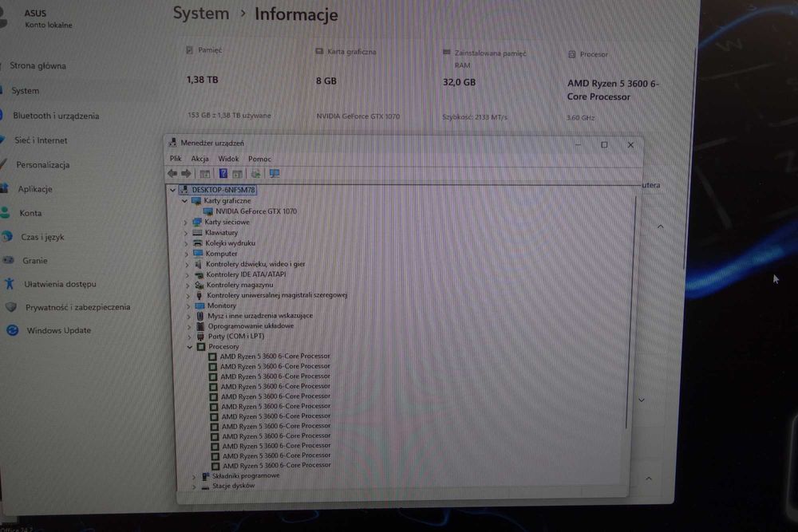Expand the Stacje dysków node
The height and width of the screenshot is (532, 798).
194,487
